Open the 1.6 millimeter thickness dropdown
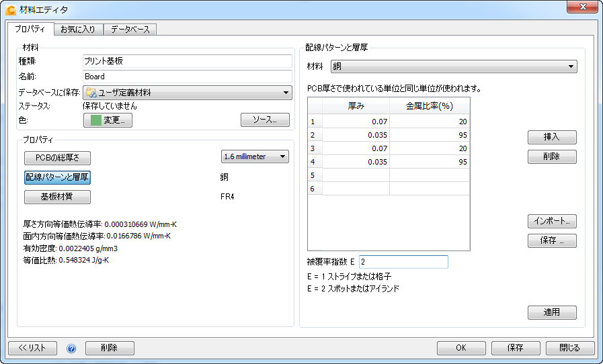This screenshot has height=364, width=603. coord(255,156)
